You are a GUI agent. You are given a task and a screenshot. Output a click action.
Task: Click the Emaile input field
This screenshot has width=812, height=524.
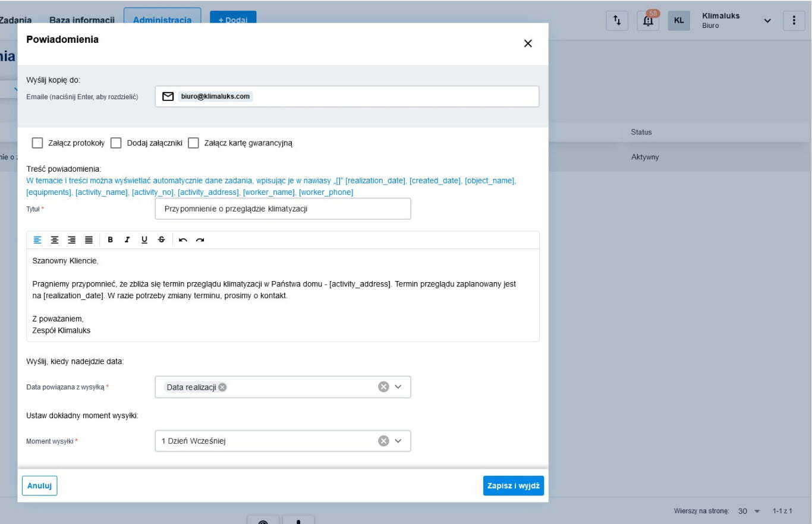[x=347, y=96]
